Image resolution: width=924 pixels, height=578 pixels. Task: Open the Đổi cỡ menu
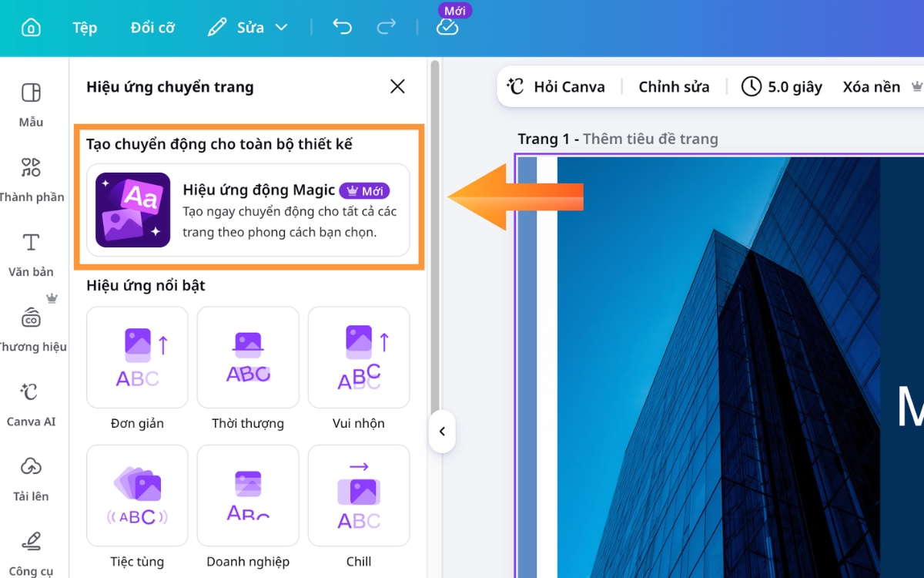[152, 28]
